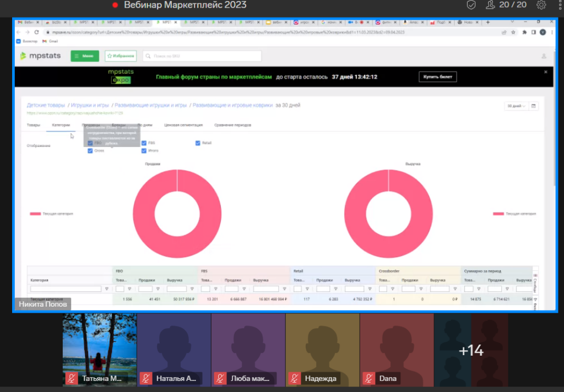Open a new browser tab with plus icon

coord(488,22)
